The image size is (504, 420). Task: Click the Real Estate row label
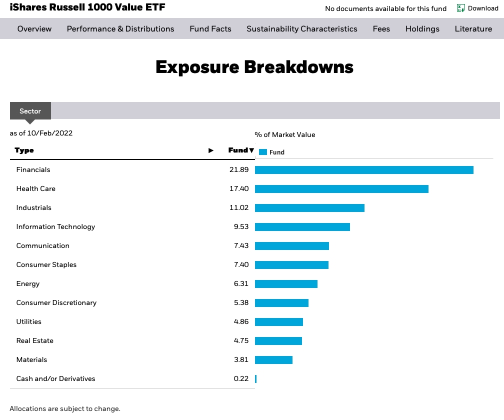pos(34,340)
